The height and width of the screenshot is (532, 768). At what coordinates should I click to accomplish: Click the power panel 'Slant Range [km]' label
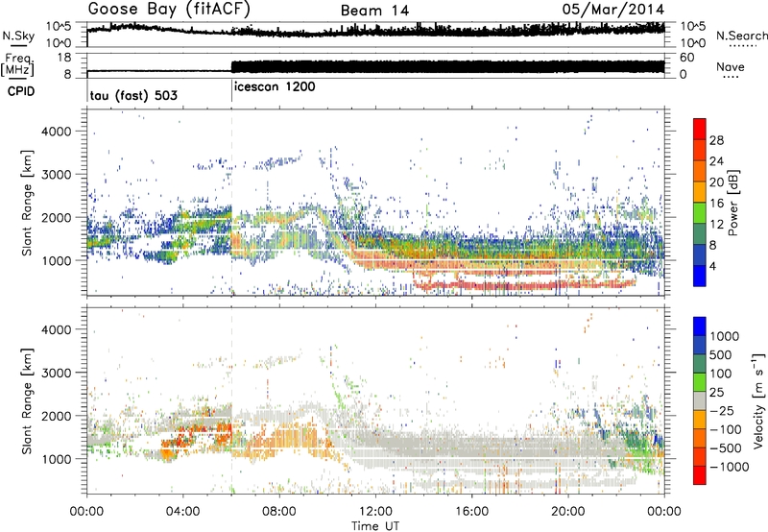pos(28,203)
